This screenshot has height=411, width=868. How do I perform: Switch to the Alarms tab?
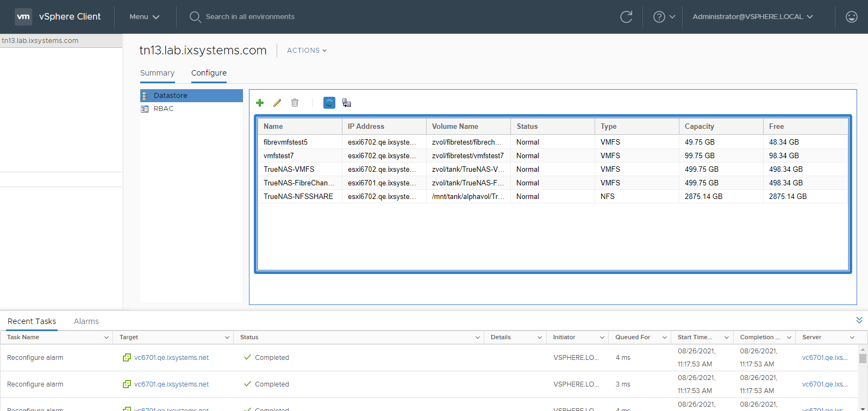tap(86, 321)
